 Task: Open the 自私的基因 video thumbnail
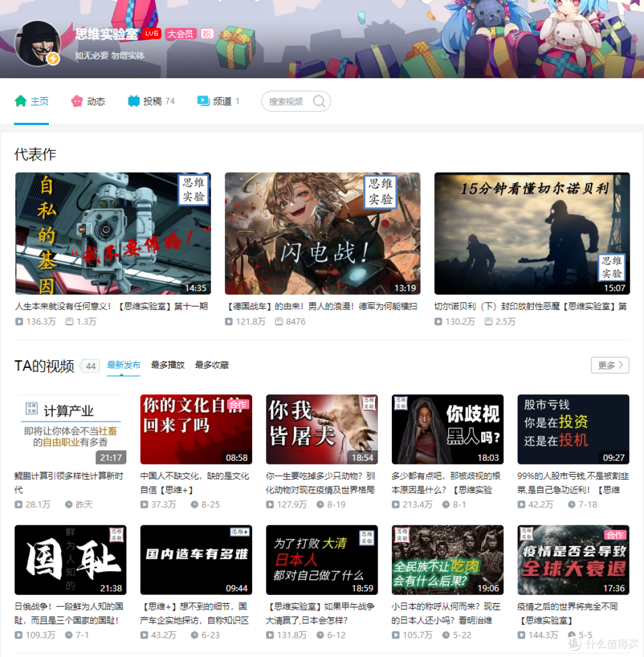pos(113,233)
